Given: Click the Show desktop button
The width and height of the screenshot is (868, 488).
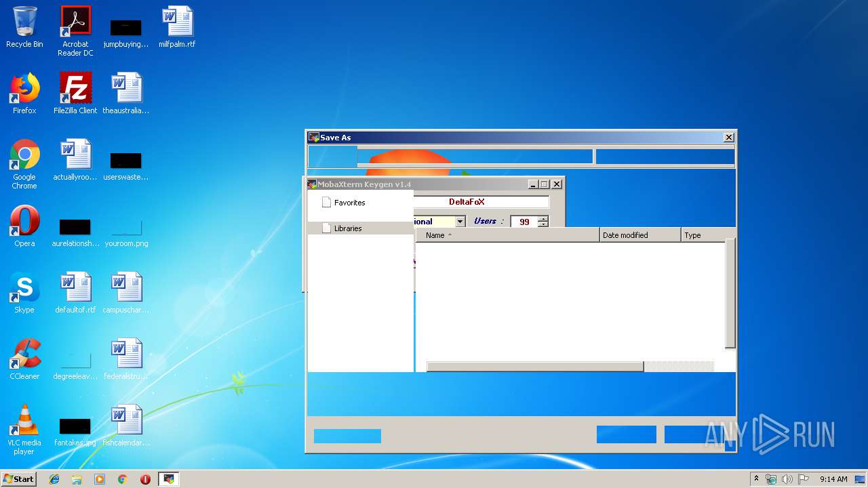Looking at the screenshot, I should tap(860, 479).
